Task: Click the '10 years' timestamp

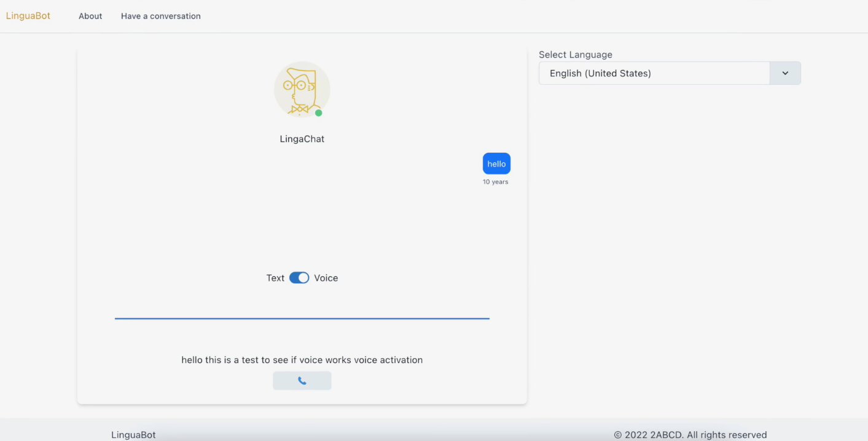Action: (x=496, y=182)
